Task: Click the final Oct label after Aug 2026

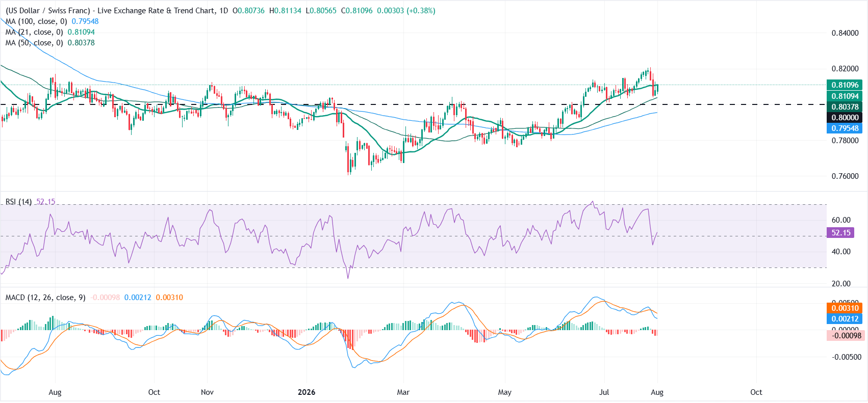Action: [756, 392]
